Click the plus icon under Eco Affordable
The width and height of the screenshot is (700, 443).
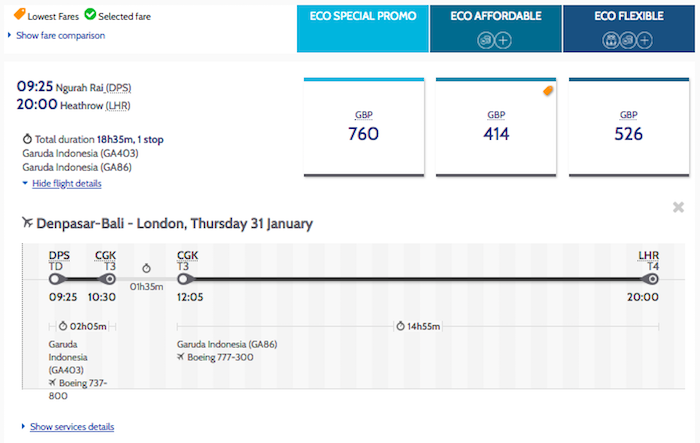(503, 40)
